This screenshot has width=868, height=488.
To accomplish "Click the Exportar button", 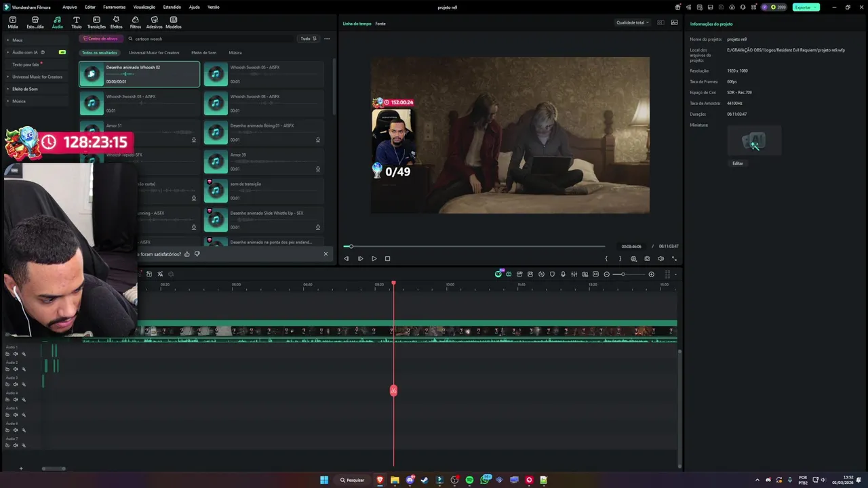I will (806, 7).
